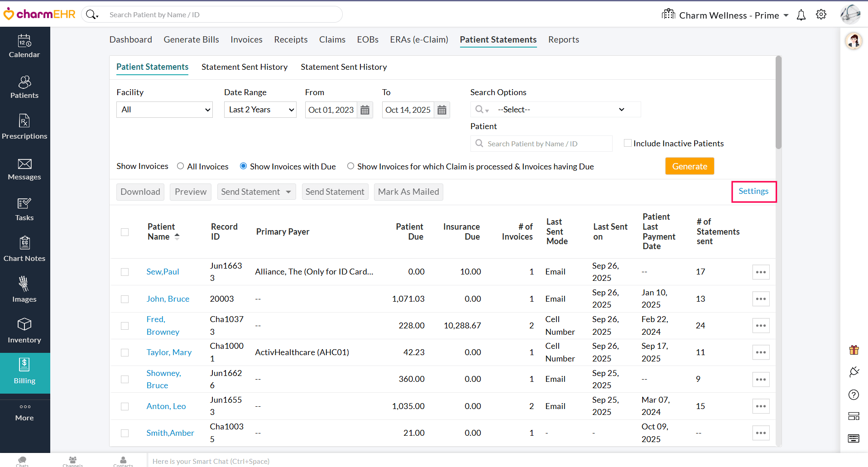This screenshot has width=868, height=467.
Task: Open Chart Notes from the sidebar
Action: (x=24, y=250)
